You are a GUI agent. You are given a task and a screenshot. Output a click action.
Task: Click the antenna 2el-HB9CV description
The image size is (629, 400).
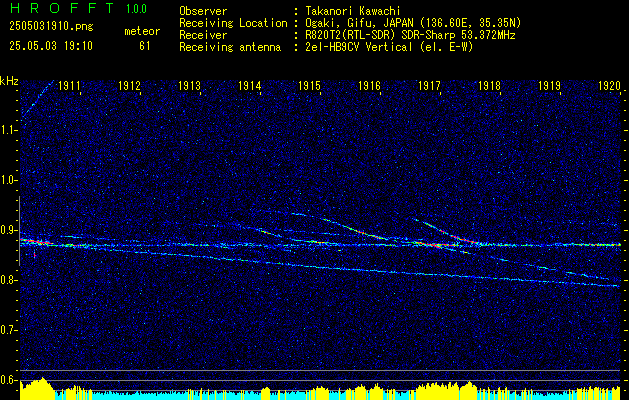point(389,47)
